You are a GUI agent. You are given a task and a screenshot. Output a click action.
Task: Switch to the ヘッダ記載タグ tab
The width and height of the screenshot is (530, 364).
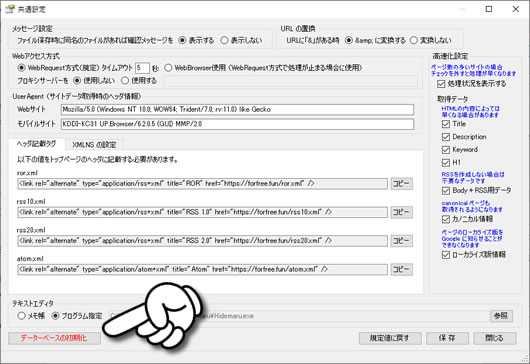37,144
